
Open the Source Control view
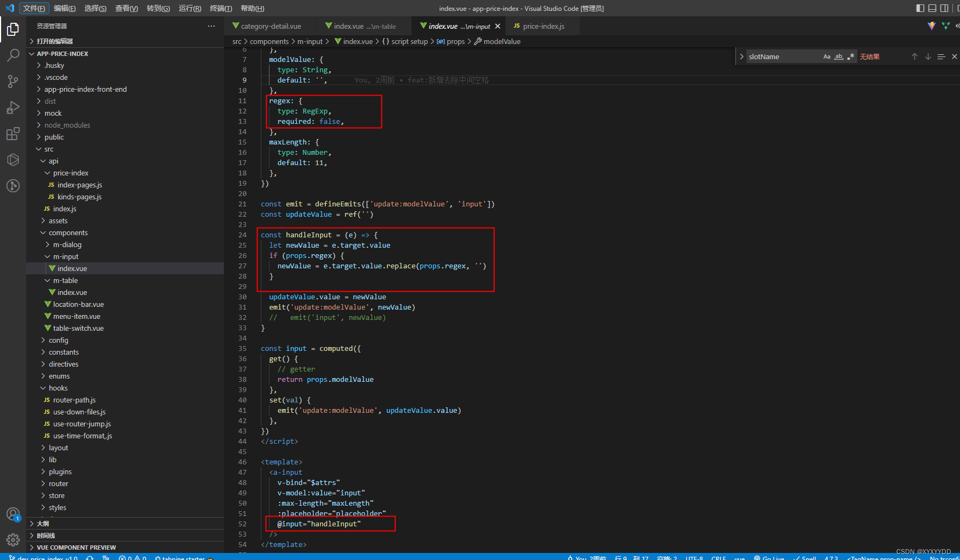(x=13, y=81)
